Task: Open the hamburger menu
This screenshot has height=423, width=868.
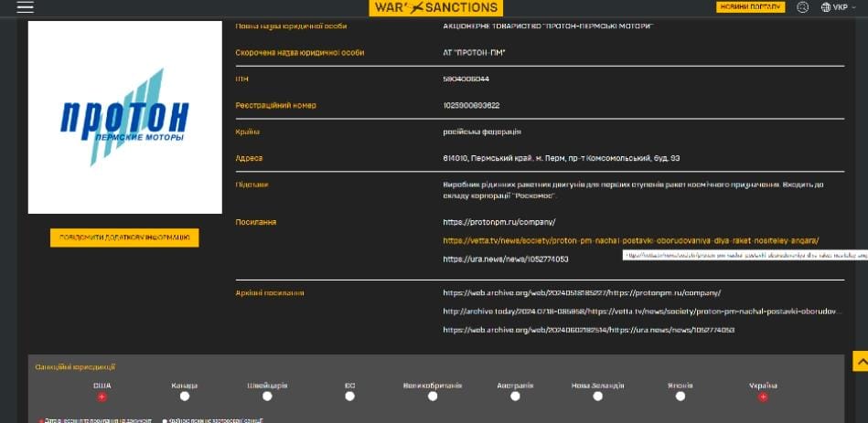Action: [x=25, y=7]
